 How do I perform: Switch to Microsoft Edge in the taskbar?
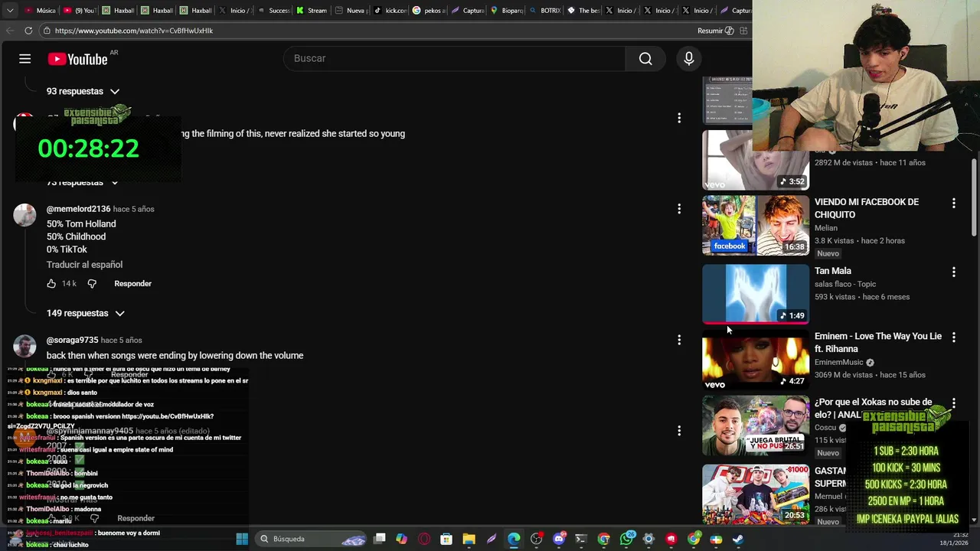pos(514,539)
